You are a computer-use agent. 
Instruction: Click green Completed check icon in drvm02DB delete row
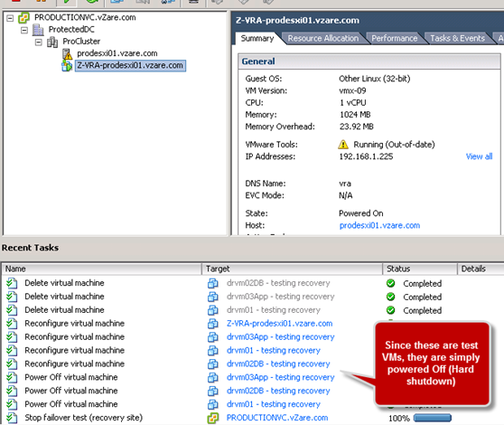pyautogui.click(x=390, y=283)
